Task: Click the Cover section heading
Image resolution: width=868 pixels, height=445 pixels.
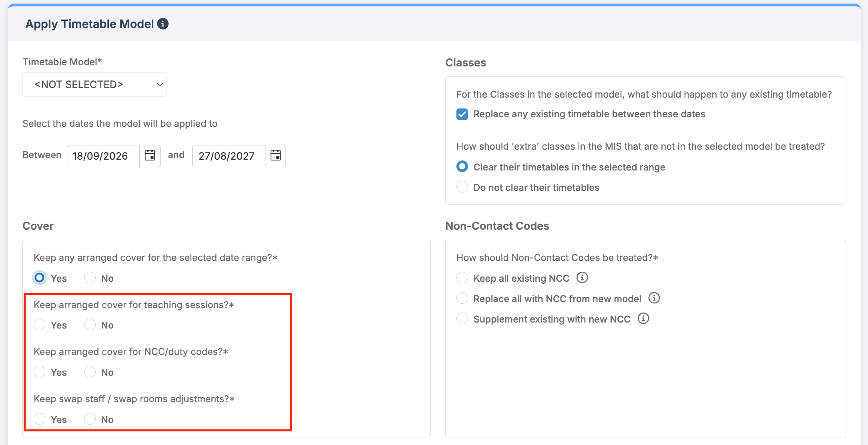Action: tap(38, 226)
